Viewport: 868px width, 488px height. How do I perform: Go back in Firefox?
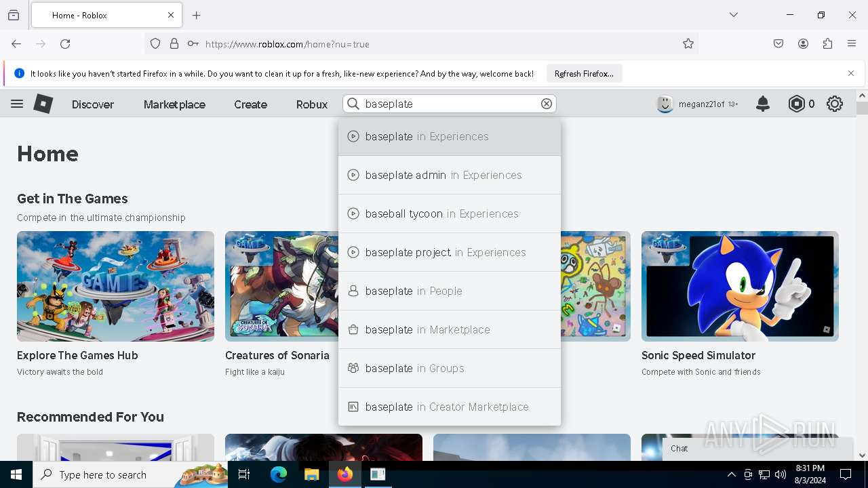pyautogui.click(x=16, y=44)
